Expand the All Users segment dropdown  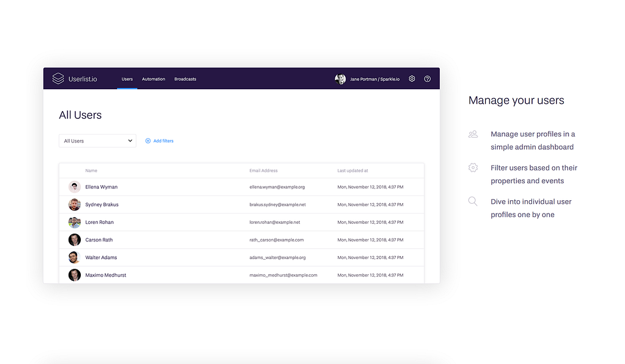click(98, 141)
